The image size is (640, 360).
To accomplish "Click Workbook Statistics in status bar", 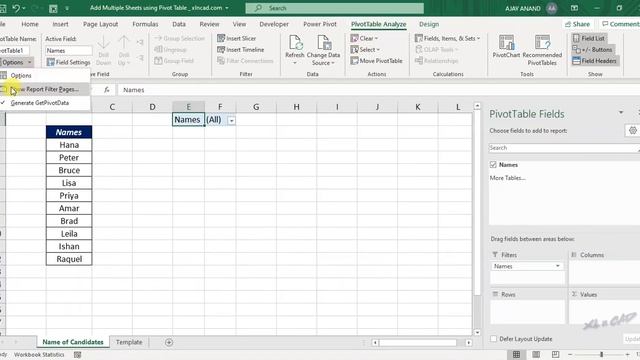I will click(39, 354).
